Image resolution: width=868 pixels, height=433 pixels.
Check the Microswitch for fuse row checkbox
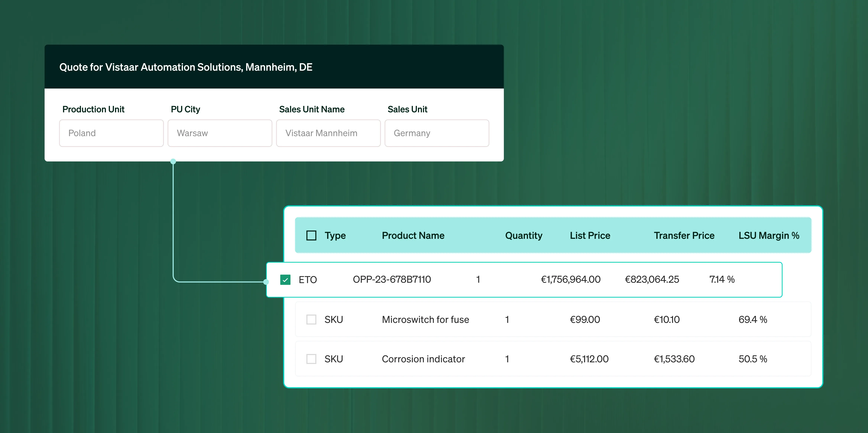[311, 319]
